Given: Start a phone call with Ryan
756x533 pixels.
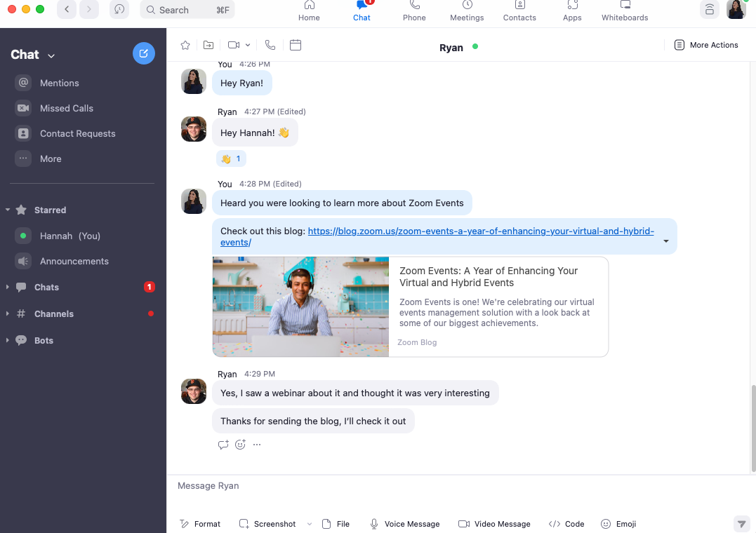Looking at the screenshot, I should pos(270,46).
